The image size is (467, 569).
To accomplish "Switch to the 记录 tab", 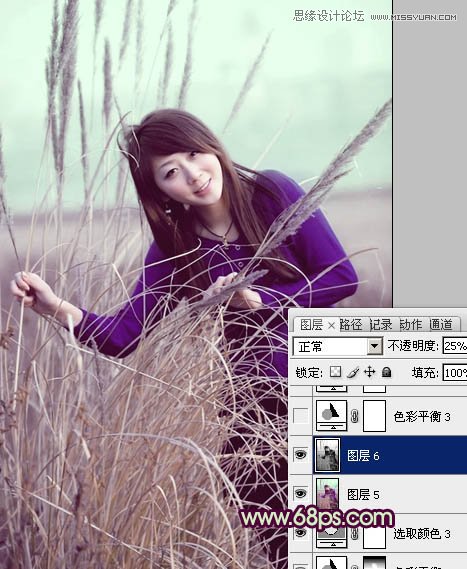I will coord(381,324).
